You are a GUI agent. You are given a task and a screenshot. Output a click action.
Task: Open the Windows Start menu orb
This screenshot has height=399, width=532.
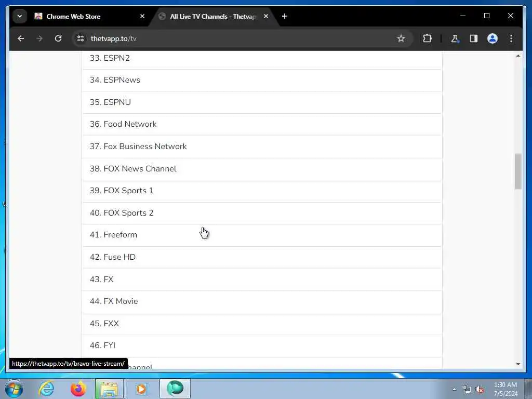pos(14,389)
